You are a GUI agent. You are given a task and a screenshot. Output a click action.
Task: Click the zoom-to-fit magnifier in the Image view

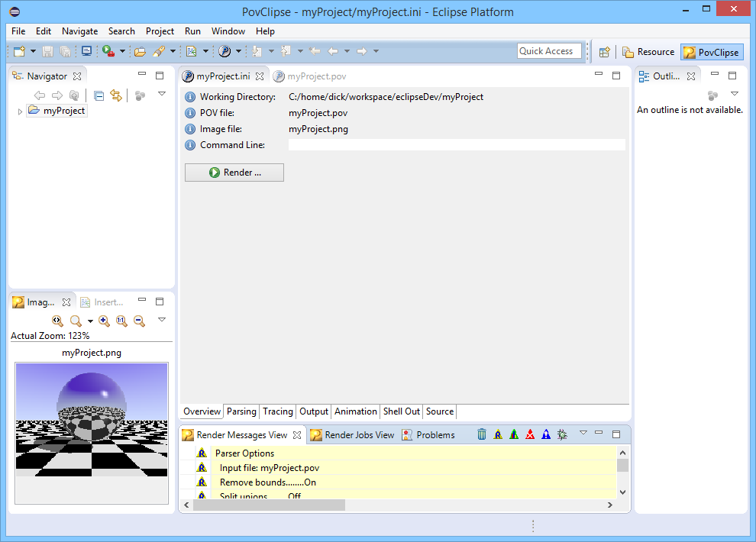tap(57, 321)
